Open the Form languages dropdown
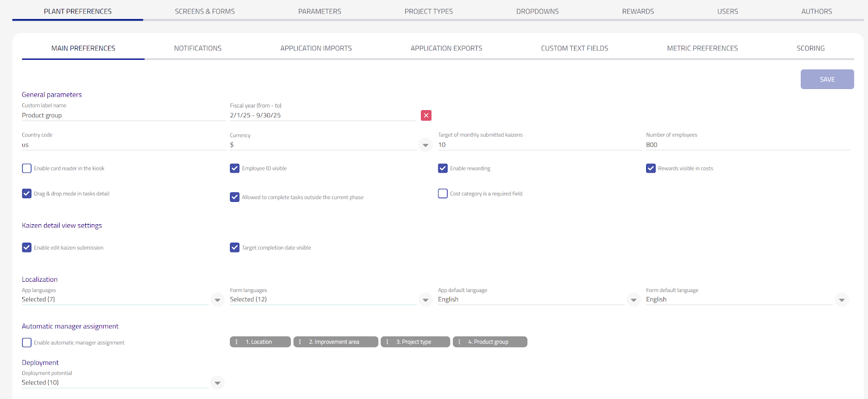This screenshot has height=399, width=868. coord(425,300)
